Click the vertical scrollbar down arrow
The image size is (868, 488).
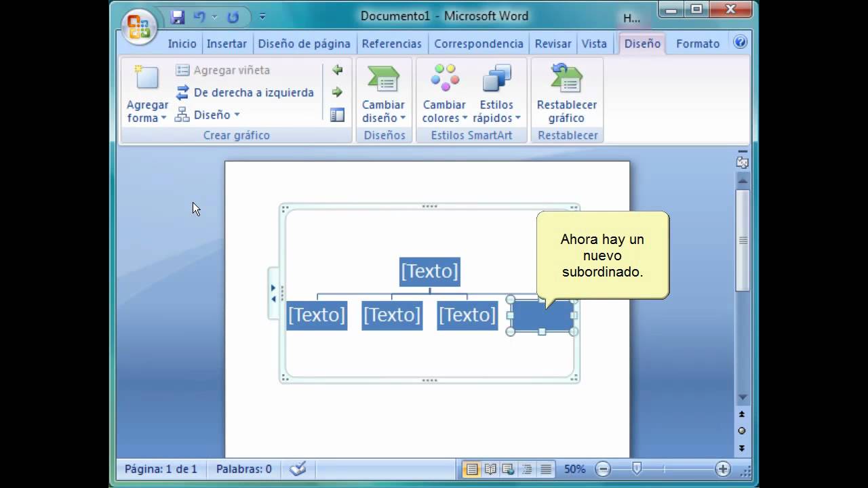tap(743, 397)
